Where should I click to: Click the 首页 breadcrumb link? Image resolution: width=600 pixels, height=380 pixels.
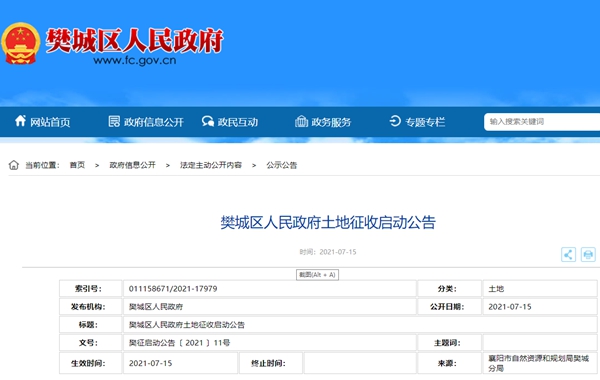pyautogui.click(x=77, y=165)
